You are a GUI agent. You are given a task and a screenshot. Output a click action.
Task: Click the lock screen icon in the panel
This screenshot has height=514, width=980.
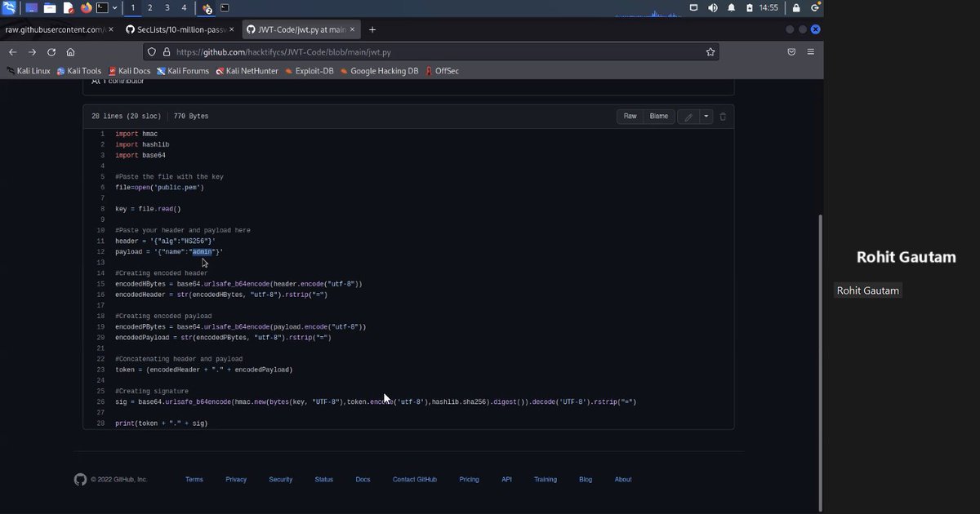[x=796, y=8]
